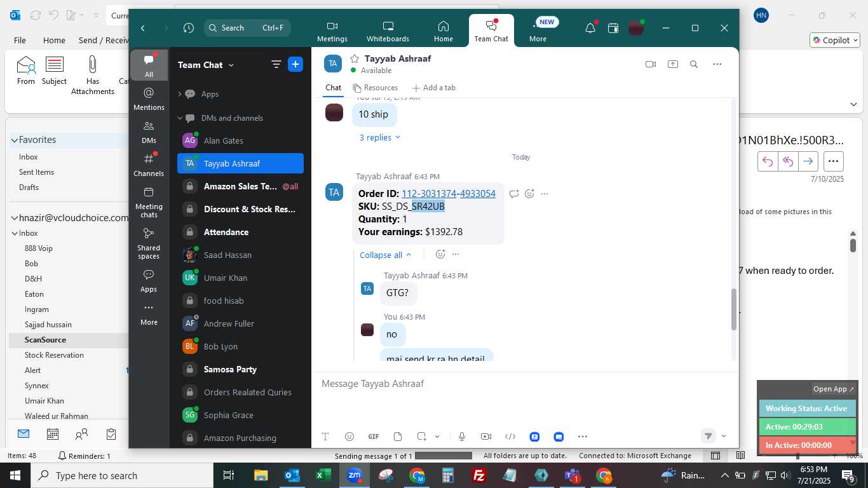Select the All sidebar icon
This screenshot has height=488, width=868.
[x=149, y=65]
